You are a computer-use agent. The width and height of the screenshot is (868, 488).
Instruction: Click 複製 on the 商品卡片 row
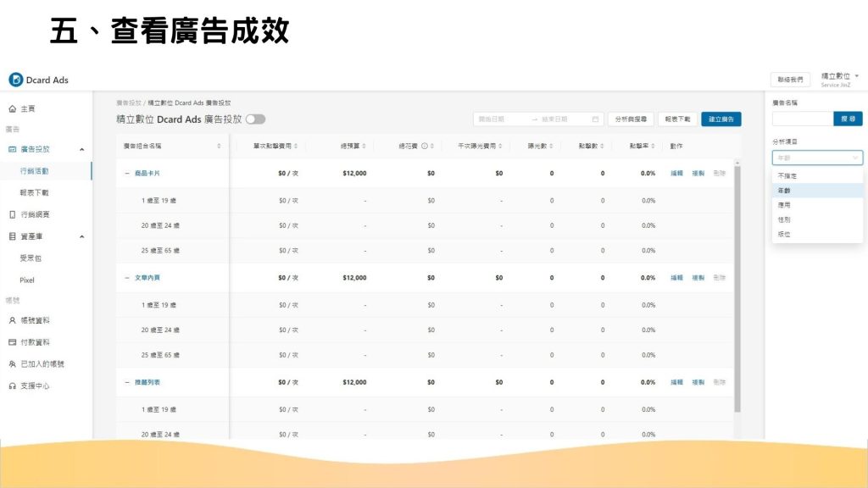(x=698, y=173)
